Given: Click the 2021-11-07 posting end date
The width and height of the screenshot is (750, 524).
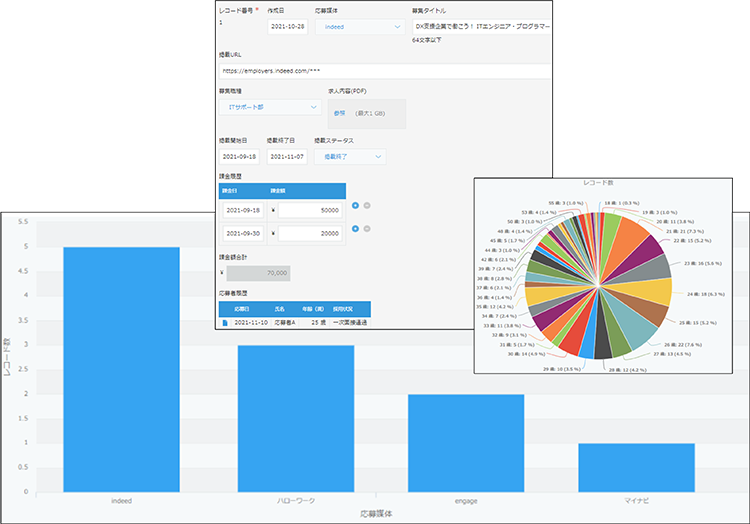Looking at the screenshot, I should [x=287, y=157].
